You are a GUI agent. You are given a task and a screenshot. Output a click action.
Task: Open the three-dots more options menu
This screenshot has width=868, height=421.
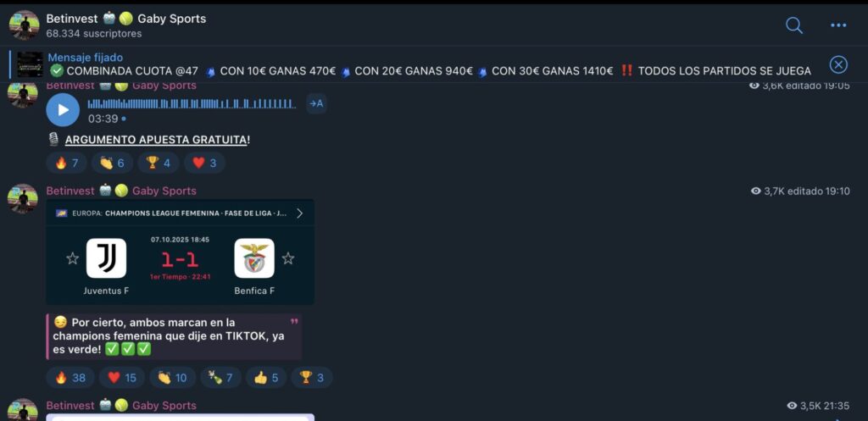[x=838, y=25]
